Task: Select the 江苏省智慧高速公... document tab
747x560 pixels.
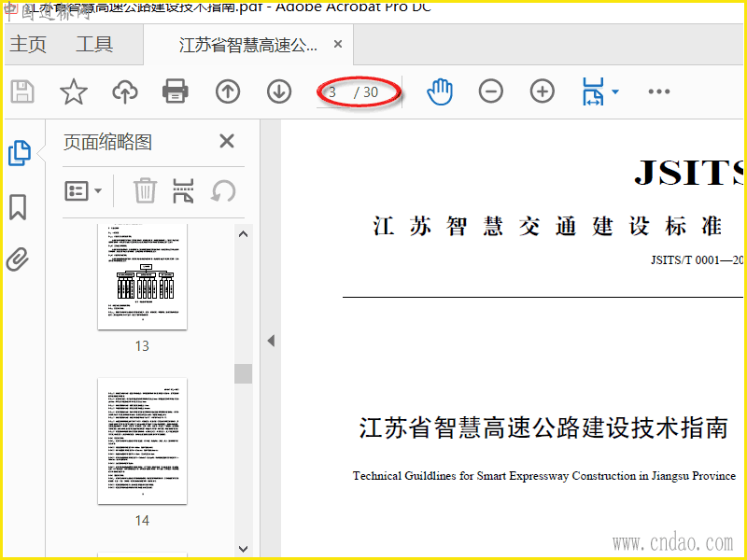Action: tap(248, 45)
